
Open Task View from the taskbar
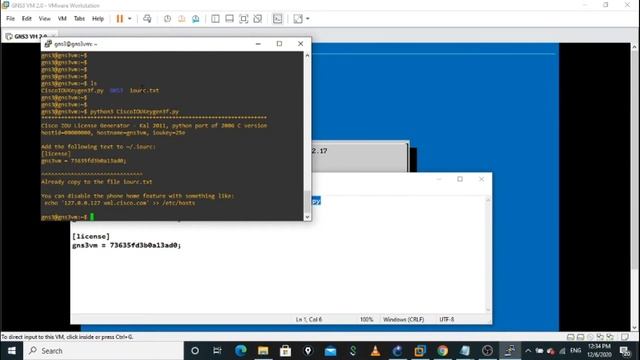point(218,351)
